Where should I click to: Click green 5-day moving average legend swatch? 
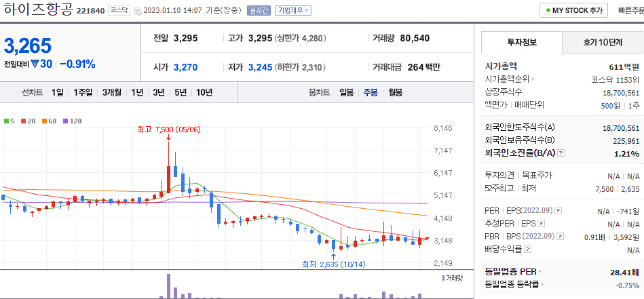pyautogui.click(x=6, y=121)
